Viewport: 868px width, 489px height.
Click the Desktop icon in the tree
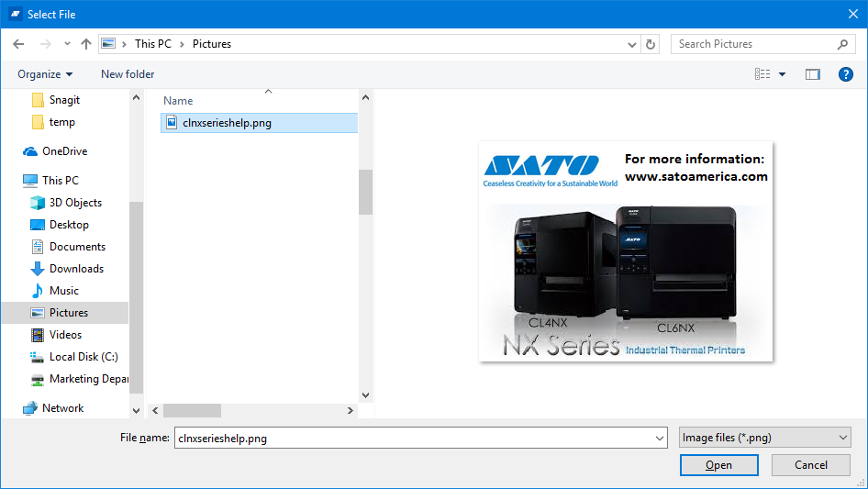pos(38,225)
